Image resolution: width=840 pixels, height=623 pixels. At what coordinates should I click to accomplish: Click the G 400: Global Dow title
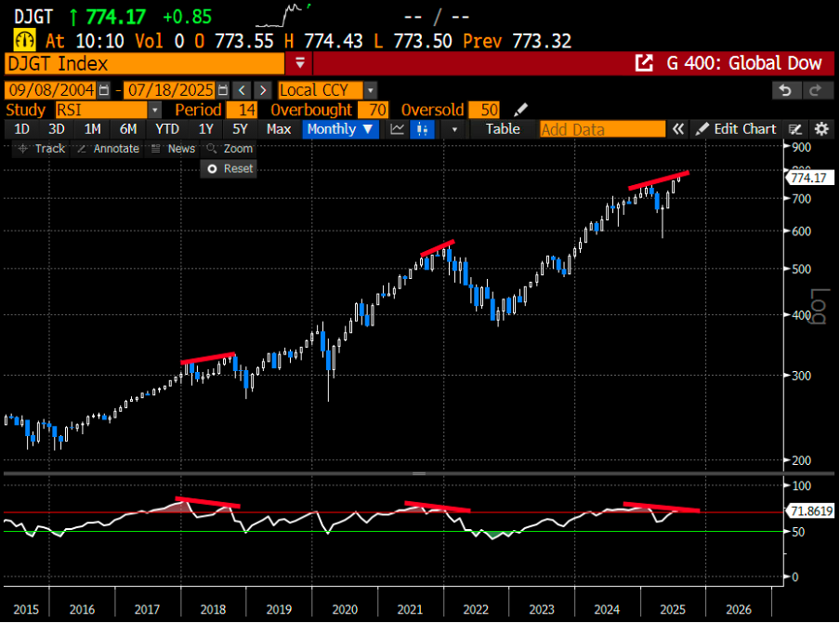(743, 63)
